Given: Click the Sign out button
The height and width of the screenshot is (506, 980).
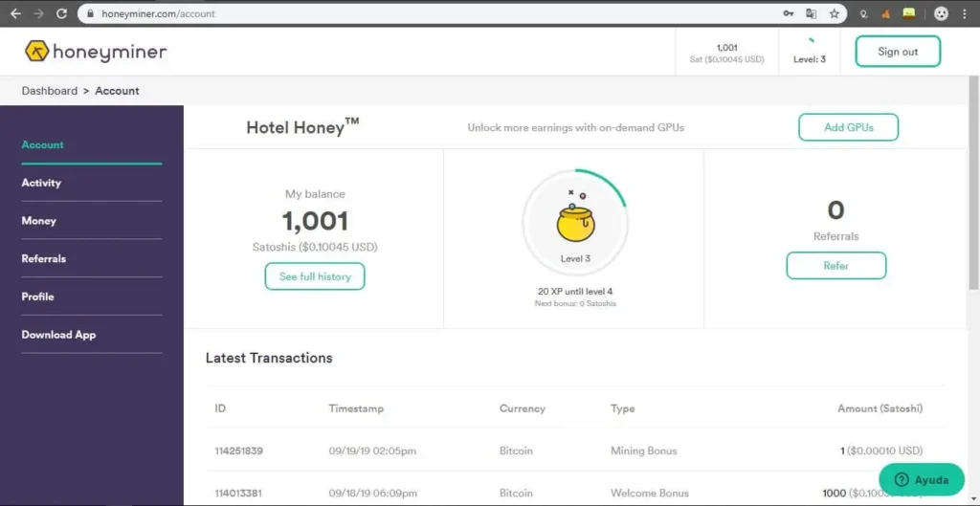Looking at the screenshot, I should [x=898, y=52].
